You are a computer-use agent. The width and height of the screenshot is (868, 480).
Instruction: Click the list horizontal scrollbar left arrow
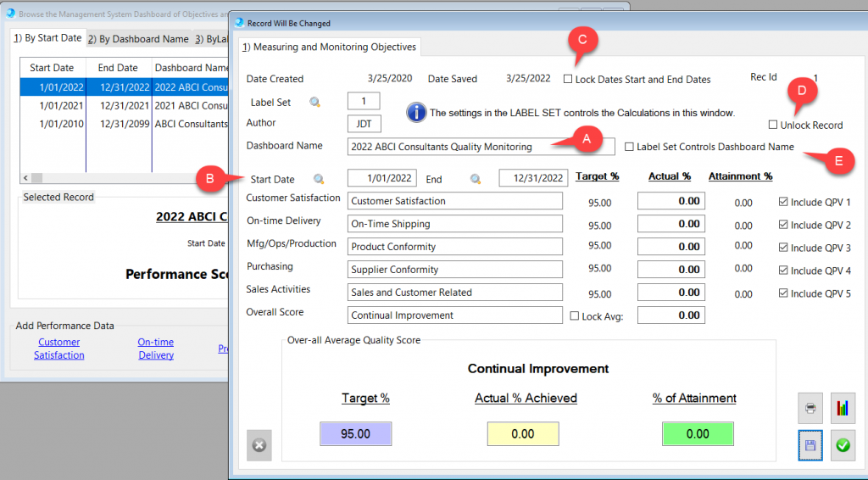coord(25,178)
